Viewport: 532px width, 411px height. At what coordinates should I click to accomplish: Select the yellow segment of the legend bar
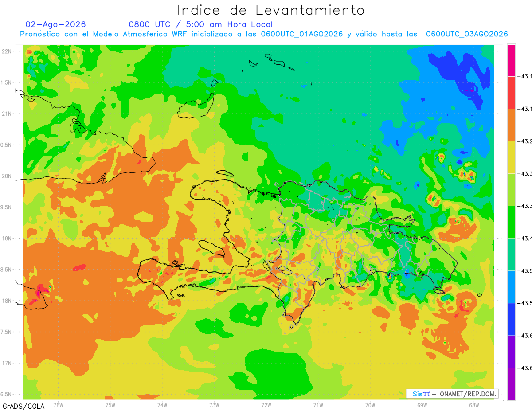[511, 157]
